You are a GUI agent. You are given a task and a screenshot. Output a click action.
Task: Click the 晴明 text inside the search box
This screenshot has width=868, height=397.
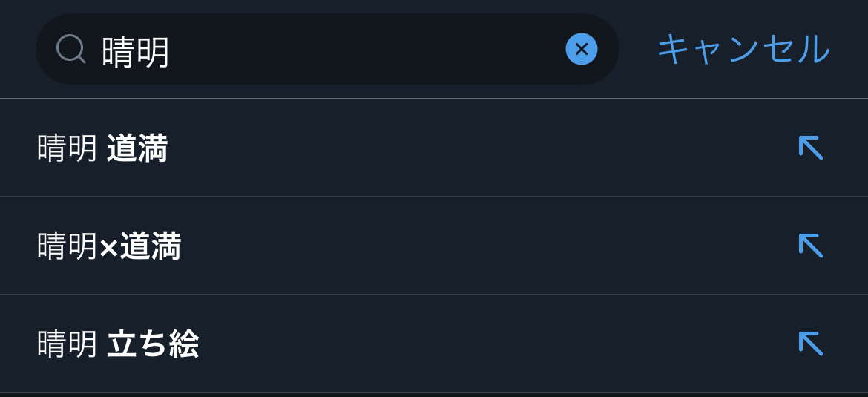pos(136,52)
